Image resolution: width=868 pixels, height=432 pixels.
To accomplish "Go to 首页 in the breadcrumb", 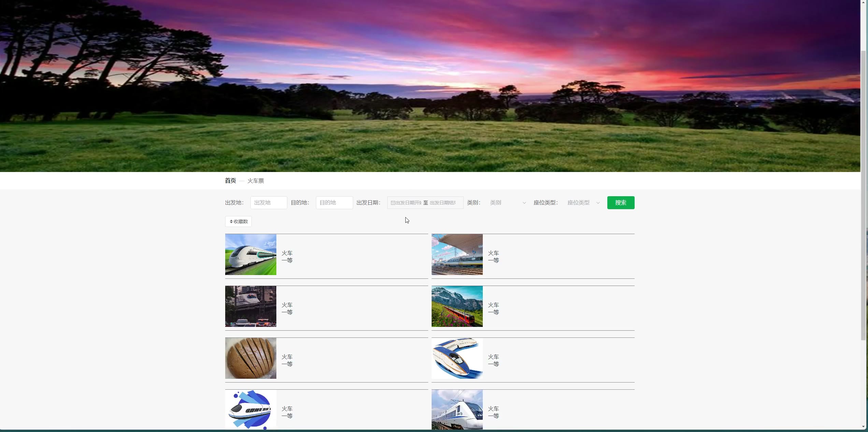I will click(230, 181).
